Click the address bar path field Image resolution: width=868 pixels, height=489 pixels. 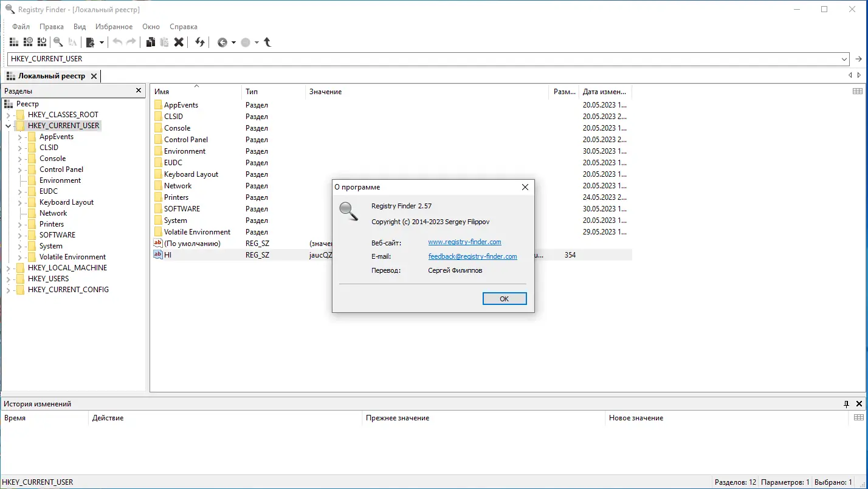point(424,59)
